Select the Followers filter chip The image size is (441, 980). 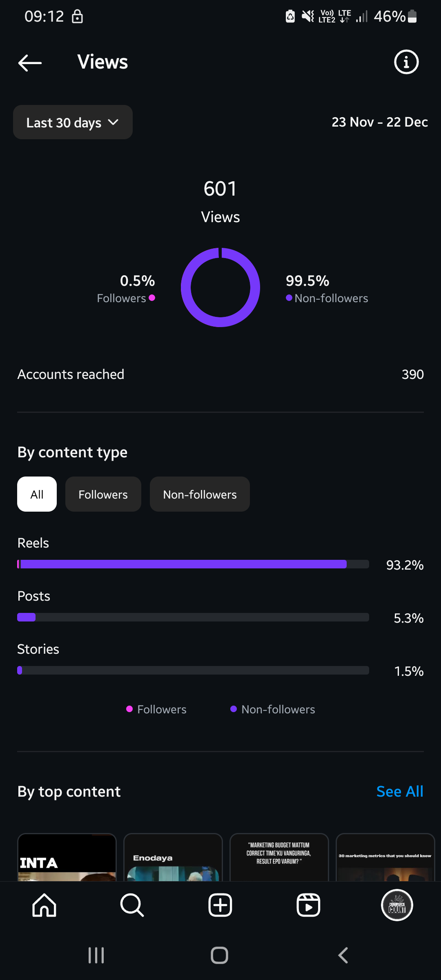coord(103,494)
